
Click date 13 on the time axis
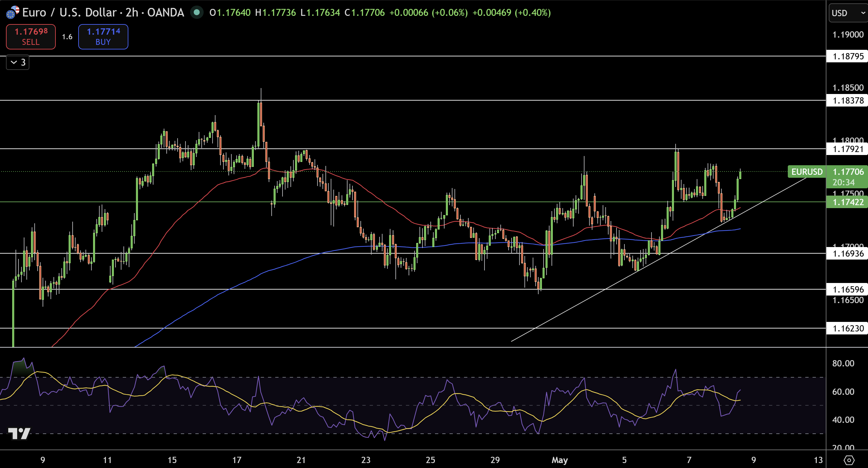[x=818, y=460]
